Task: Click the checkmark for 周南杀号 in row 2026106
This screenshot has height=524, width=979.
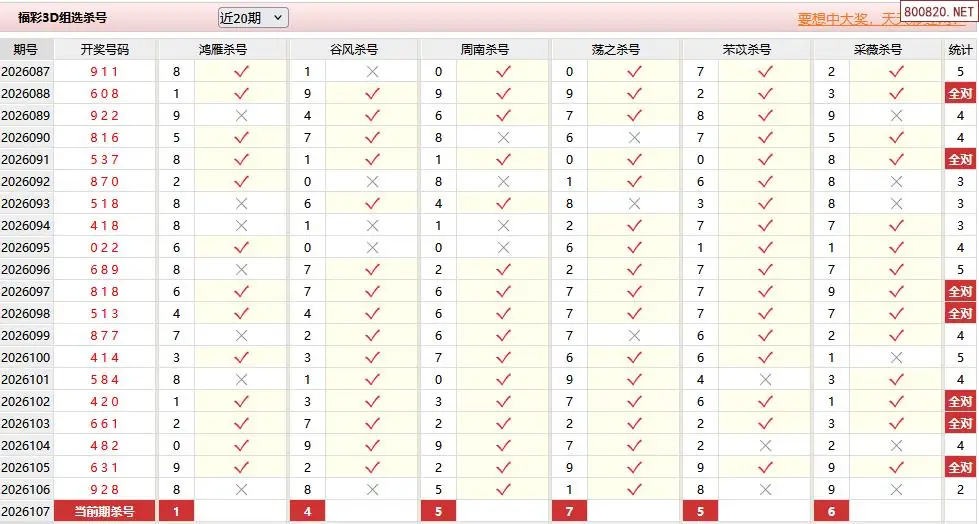Action: point(503,489)
